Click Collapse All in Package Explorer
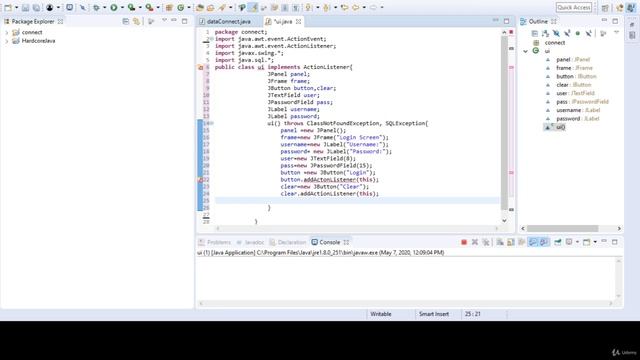This screenshot has width=640, height=360. click(x=126, y=21)
